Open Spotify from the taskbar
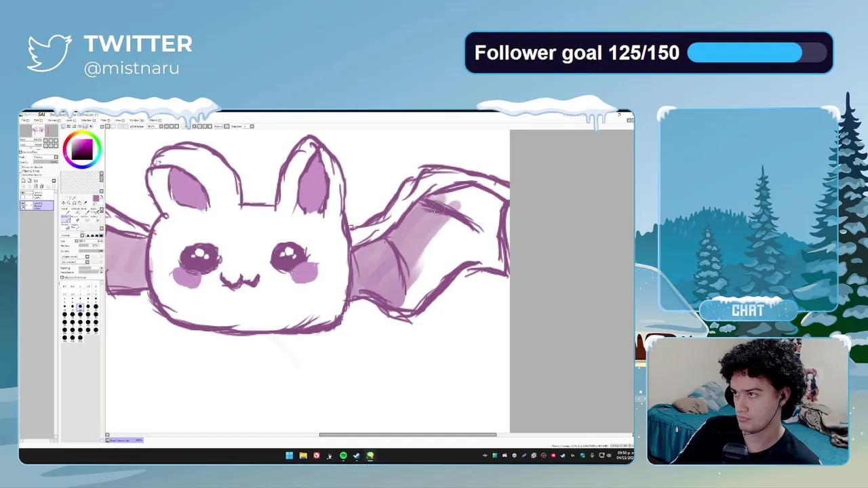This screenshot has height=488, width=868. (343, 455)
